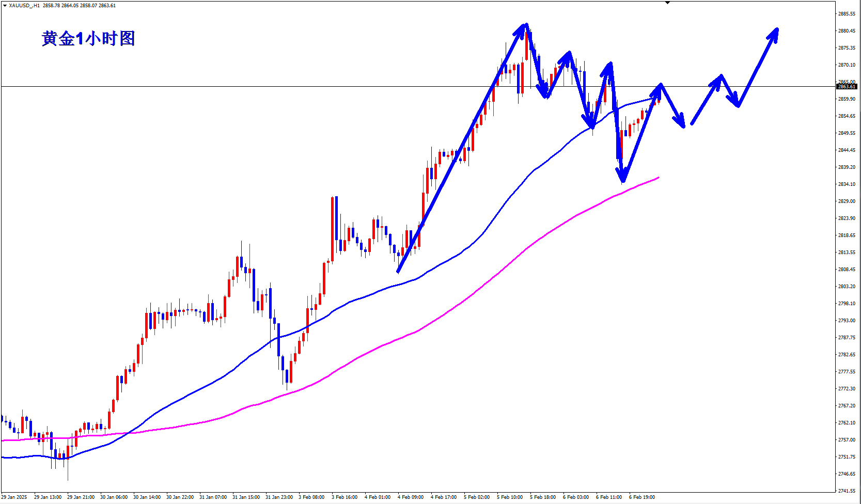Click price axis label 2787.75

coord(847,338)
